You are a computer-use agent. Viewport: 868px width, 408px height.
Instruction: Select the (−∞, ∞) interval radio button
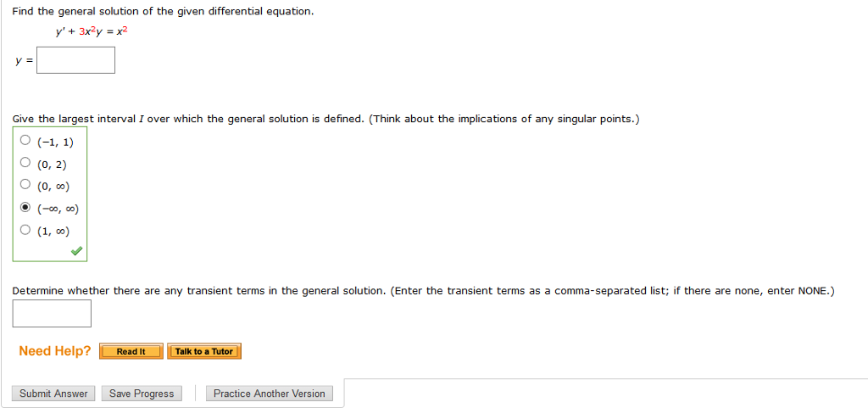click(25, 208)
